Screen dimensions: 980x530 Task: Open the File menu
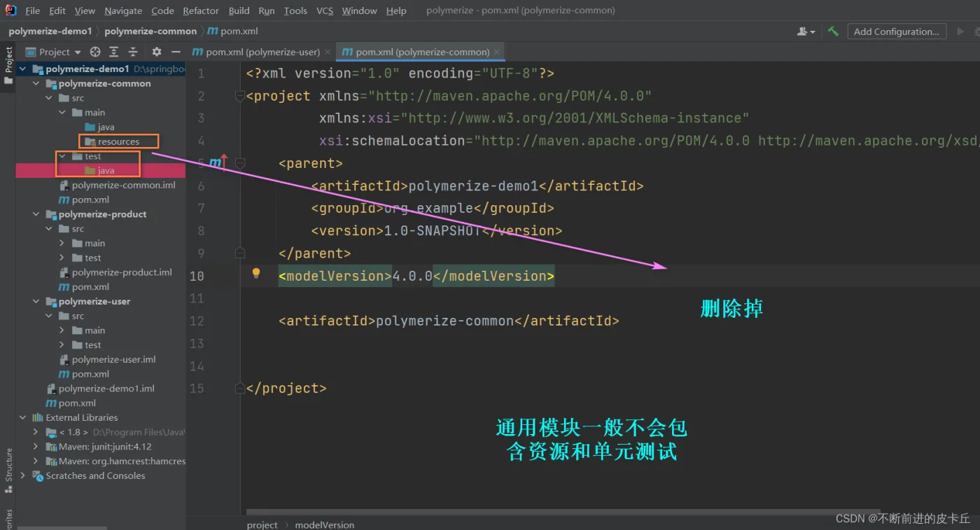point(32,11)
